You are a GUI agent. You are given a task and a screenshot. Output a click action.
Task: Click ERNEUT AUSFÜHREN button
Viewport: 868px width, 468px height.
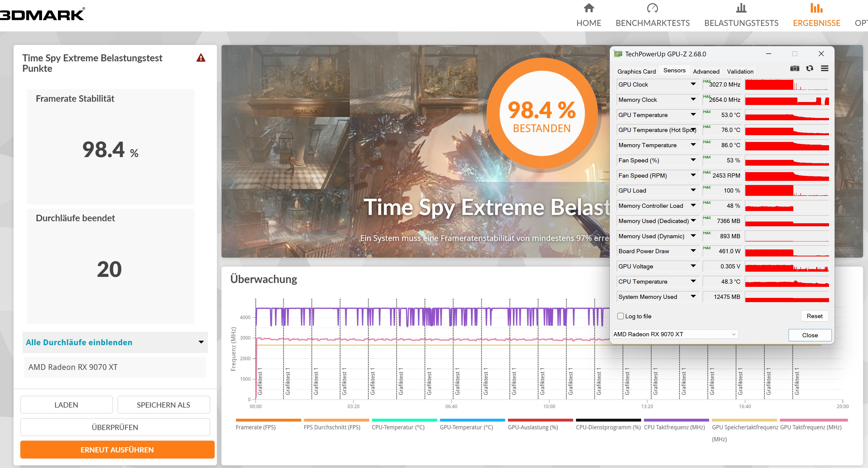point(117,450)
